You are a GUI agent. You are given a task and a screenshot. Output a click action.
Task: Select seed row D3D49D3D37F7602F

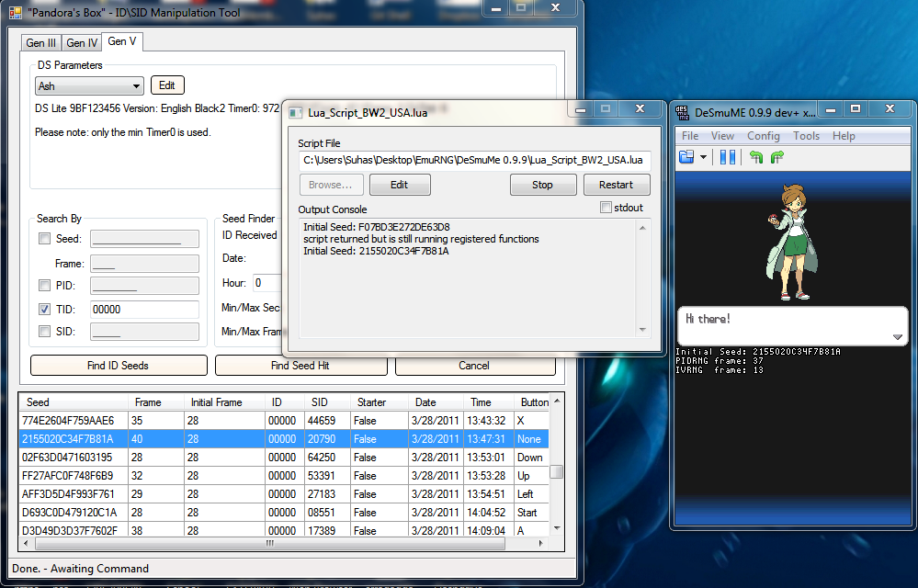coord(284,531)
